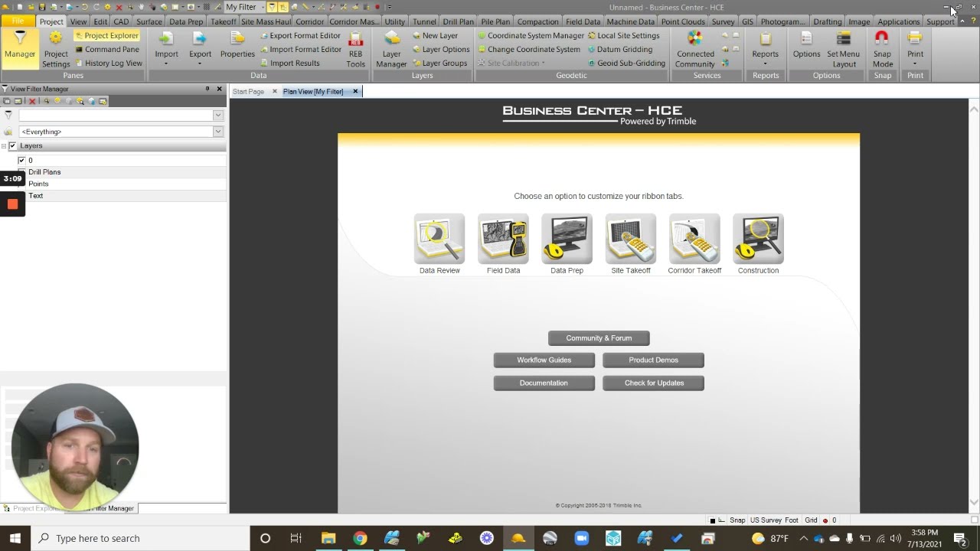Open the view filter name dropdown
980x551 pixels.
click(x=217, y=115)
